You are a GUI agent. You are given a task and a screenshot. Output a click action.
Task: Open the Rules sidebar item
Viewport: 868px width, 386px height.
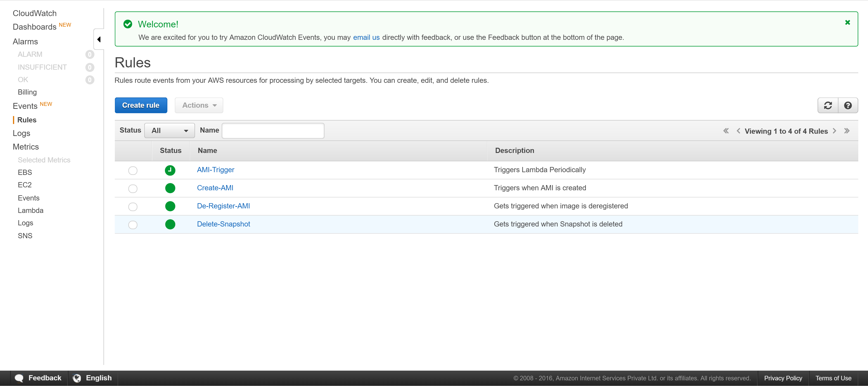27,120
